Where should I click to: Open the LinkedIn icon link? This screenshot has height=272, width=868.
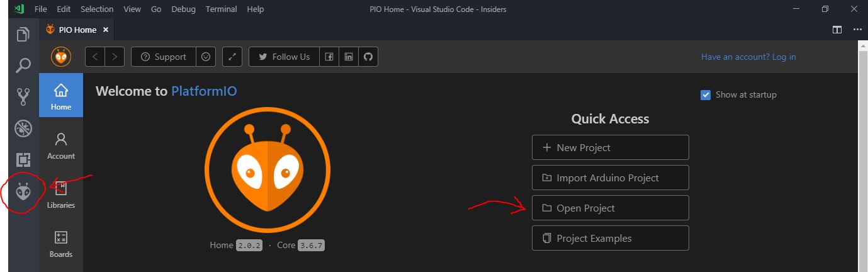tap(348, 57)
